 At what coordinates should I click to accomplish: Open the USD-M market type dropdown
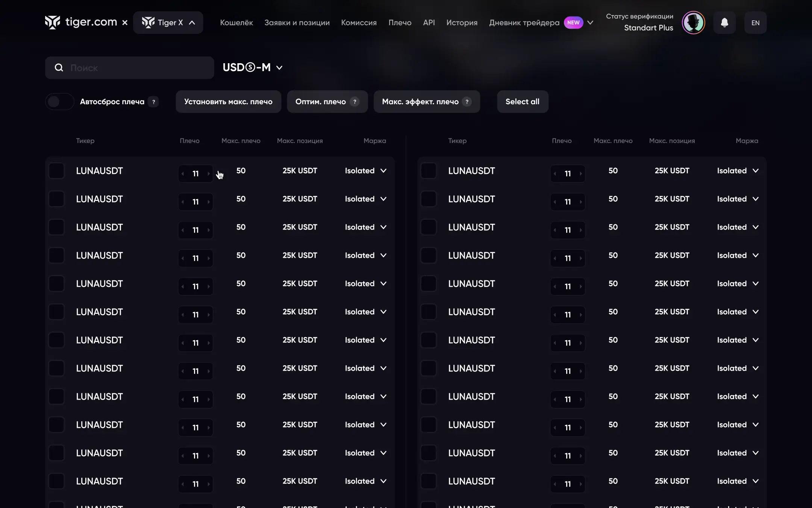(x=253, y=67)
